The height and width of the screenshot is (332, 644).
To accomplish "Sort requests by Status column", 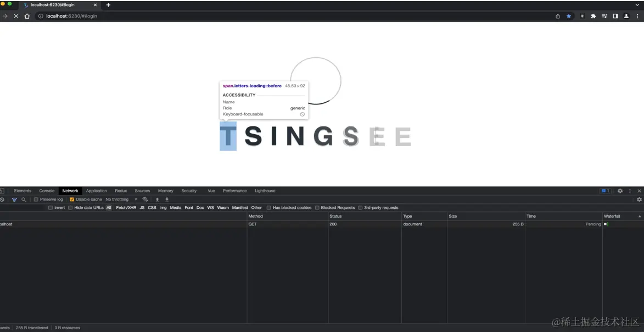I will click(365, 217).
